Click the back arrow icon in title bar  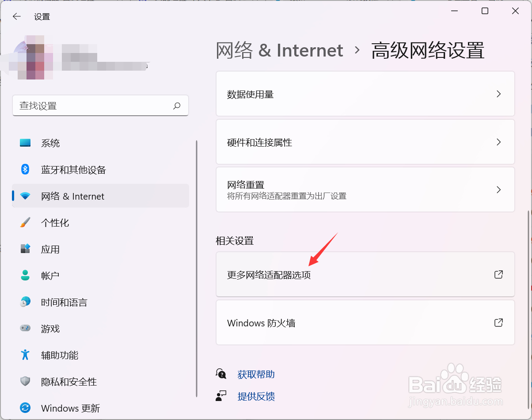click(x=17, y=17)
